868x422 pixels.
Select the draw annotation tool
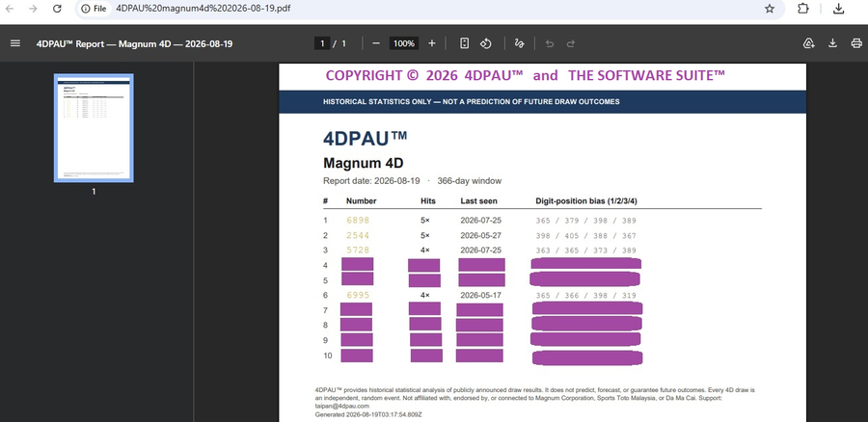pyautogui.click(x=519, y=43)
